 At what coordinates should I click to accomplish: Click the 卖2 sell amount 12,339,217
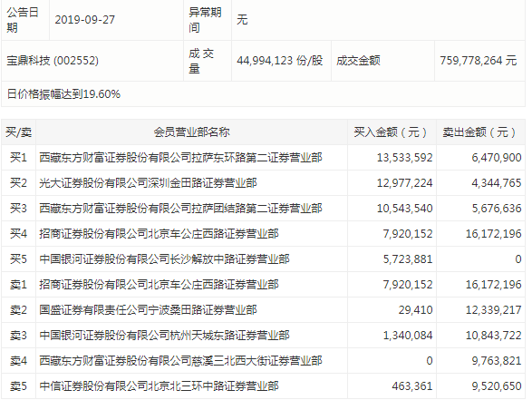tap(493, 309)
